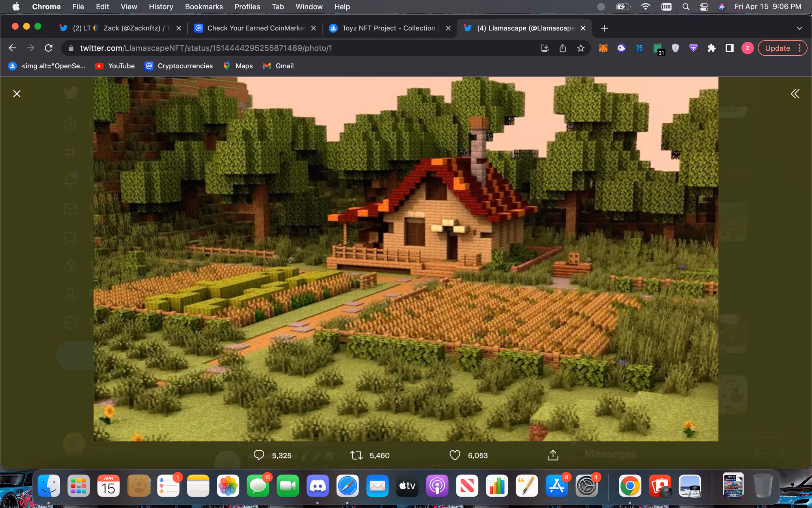Image resolution: width=812 pixels, height=508 pixels.
Task: Open Chrome's three-dot menu
Action: pyautogui.click(x=800, y=48)
